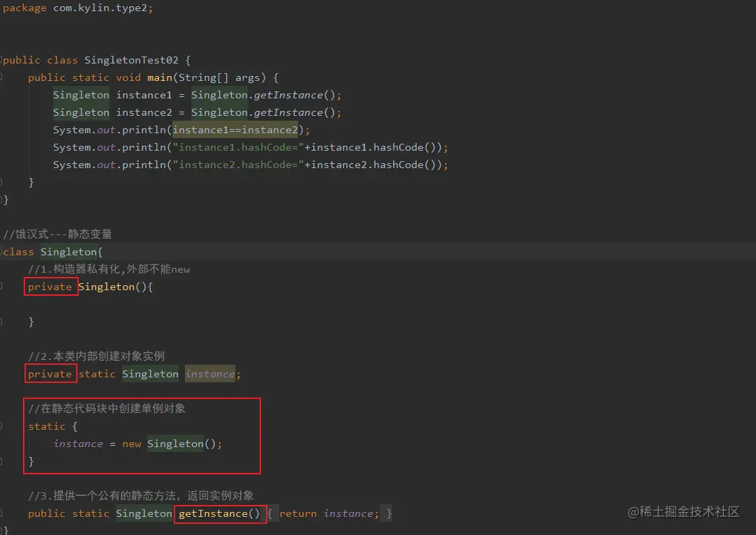Click println on the instance1==instance2 line
Image resolution: width=756 pixels, height=535 pixels.
144,130
